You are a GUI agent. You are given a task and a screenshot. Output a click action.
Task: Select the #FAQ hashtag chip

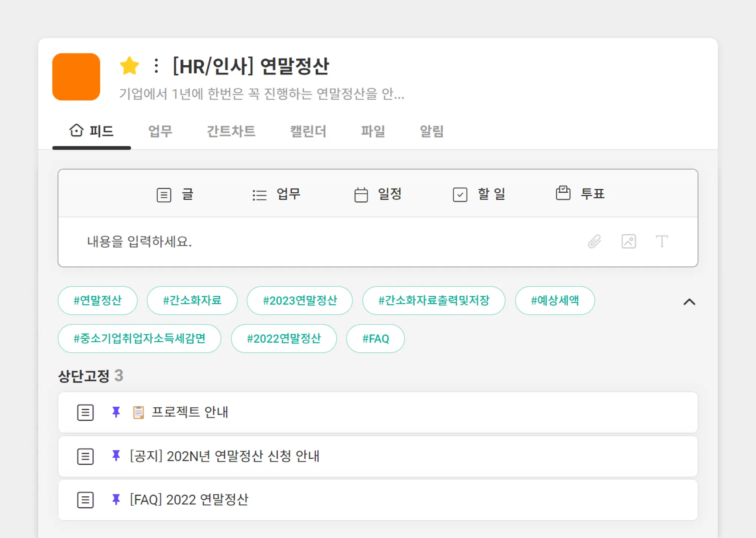[375, 338]
